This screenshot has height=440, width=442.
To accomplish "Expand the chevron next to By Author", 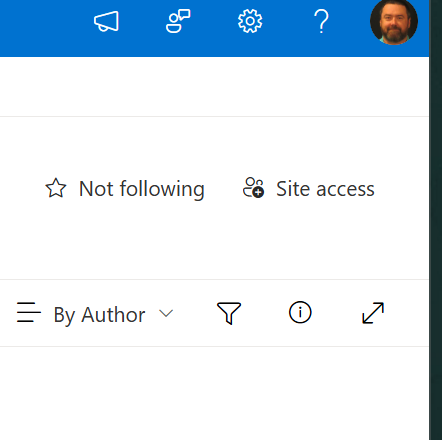I will (x=166, y=313).
